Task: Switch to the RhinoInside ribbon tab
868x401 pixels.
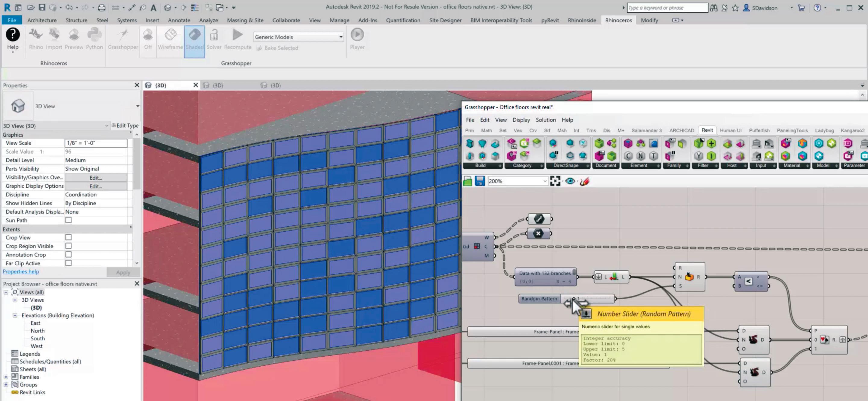Action: point(582,20)
